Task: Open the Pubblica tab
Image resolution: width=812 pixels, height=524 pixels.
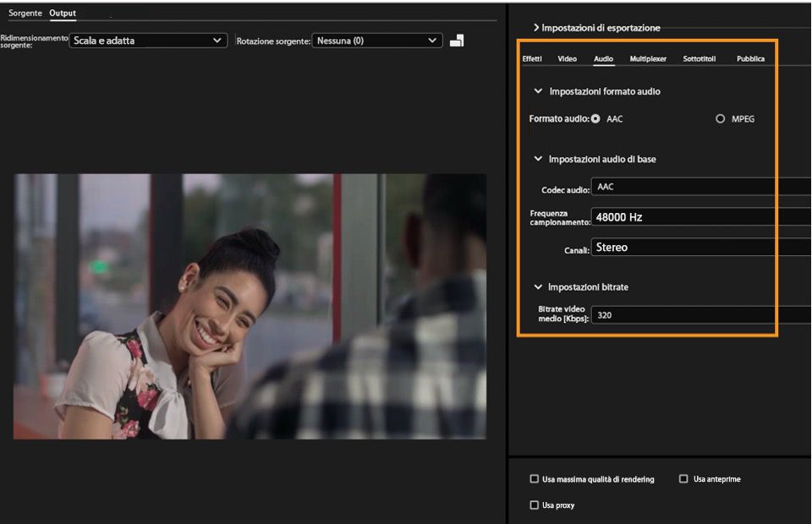Action: (x=750, y=58)
